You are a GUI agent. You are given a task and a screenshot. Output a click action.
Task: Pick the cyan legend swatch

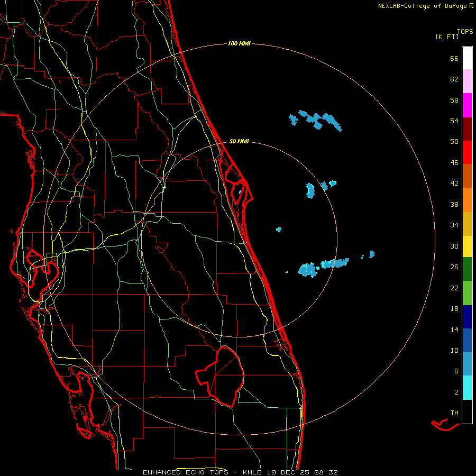click(x=467, y=388)
